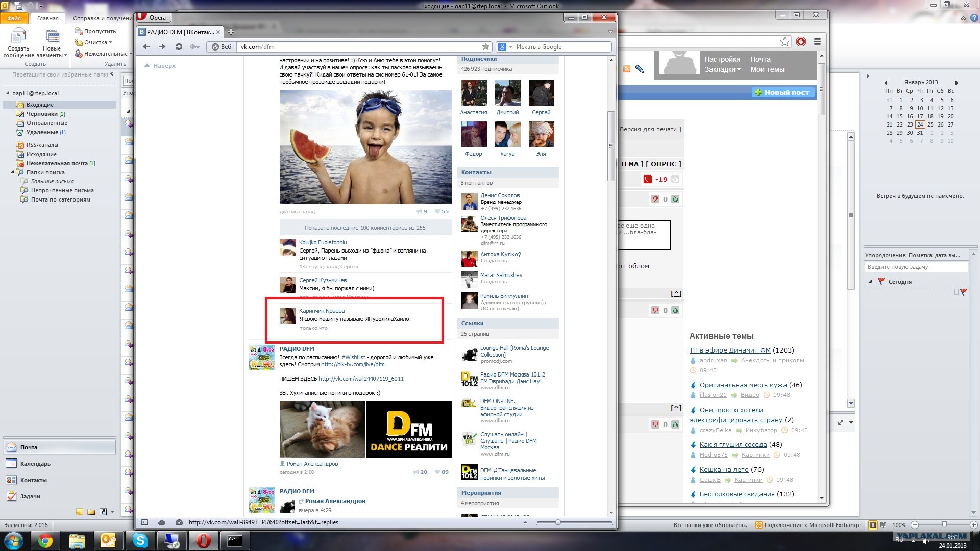Expand the Bookmarks dropdown menu
The width and height of the screenshot is (980, 551).
(x=722, y=70)
